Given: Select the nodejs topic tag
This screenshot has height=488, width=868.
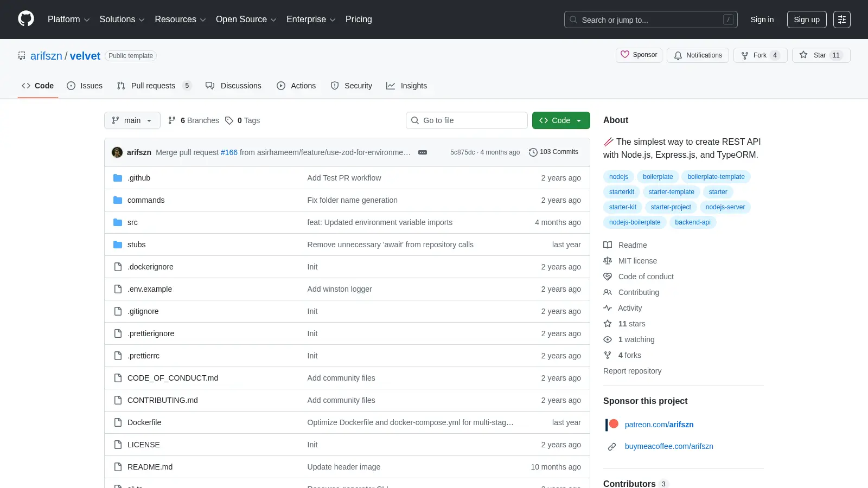Looking at the screenshot, I should (x=618, y=177).
